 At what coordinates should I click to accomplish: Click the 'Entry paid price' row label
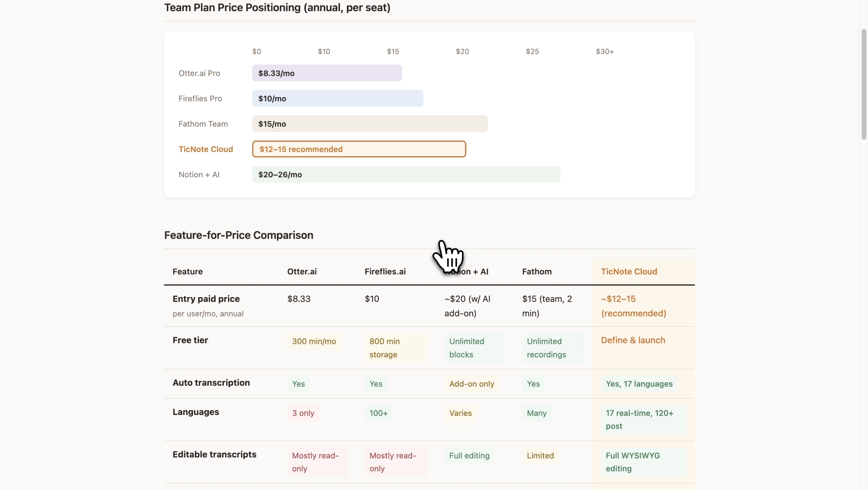[x=206, y=299]
